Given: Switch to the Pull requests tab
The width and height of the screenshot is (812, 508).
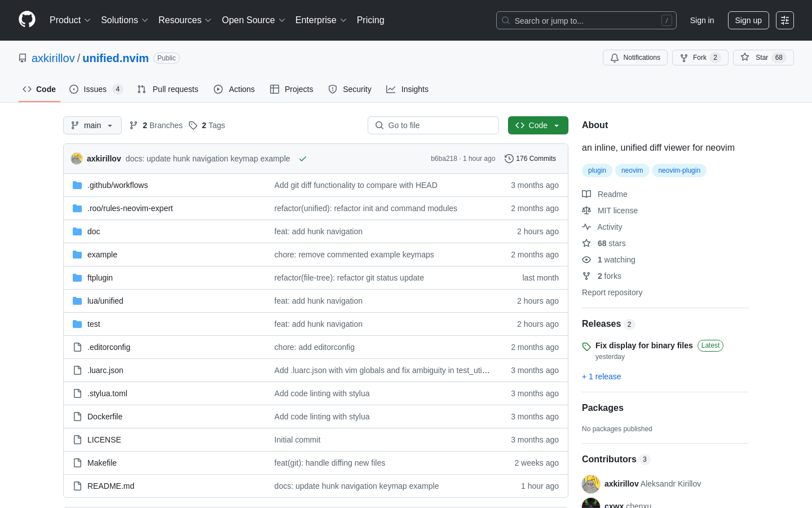Looking at the screenshot, I should (168, 89).
